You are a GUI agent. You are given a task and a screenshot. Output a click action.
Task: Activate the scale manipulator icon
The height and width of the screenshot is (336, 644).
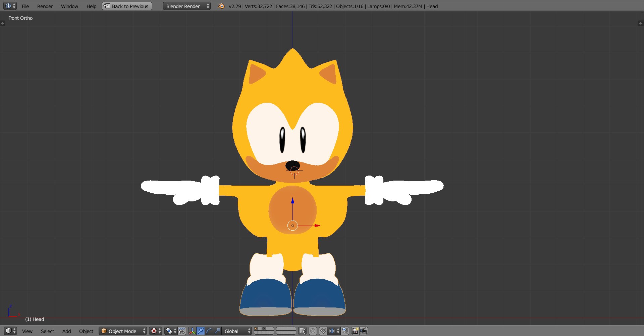click(217, 331)
